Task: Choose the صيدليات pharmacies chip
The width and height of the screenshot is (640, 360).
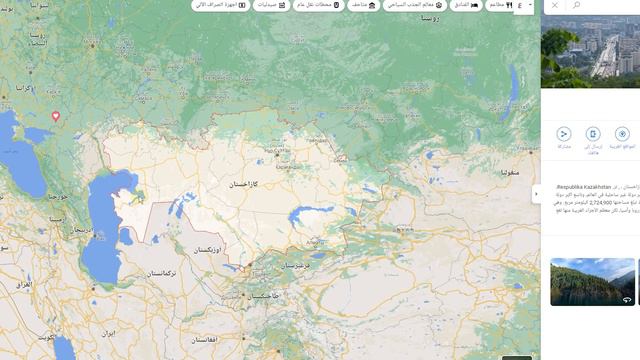Action: [x=271, y=5]
